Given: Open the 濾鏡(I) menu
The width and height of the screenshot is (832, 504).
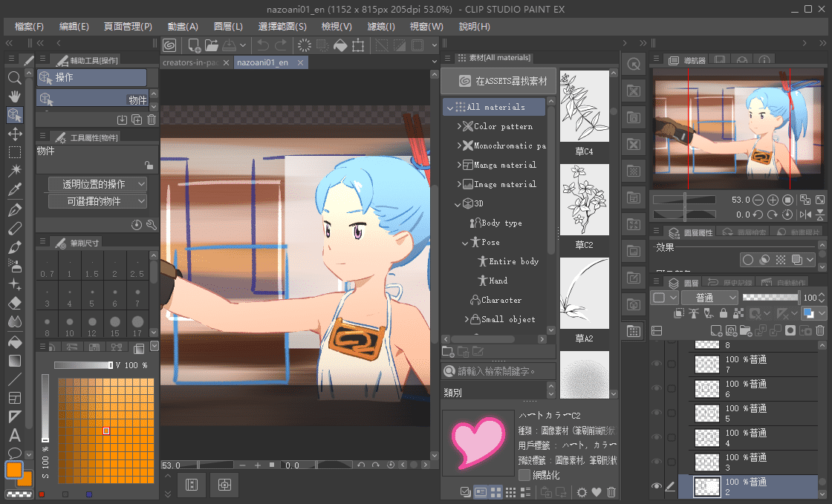Looking at the screenshot, I should coord(381,26).
